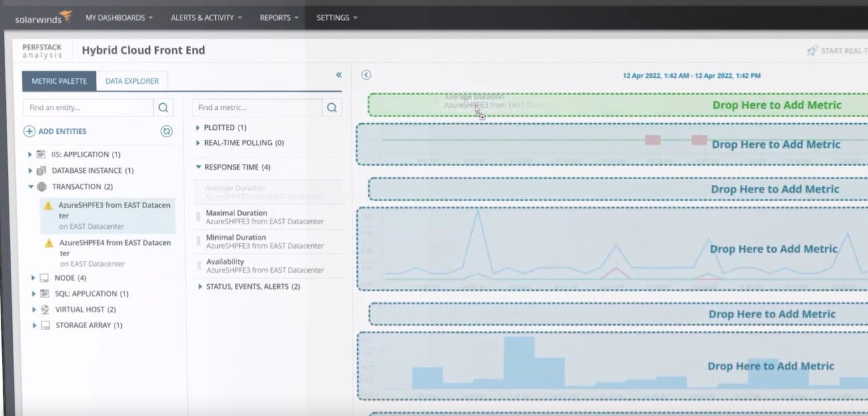The image size is (868, 416).
Task: Click the Node type icon
Action: [x=45, y=278]
